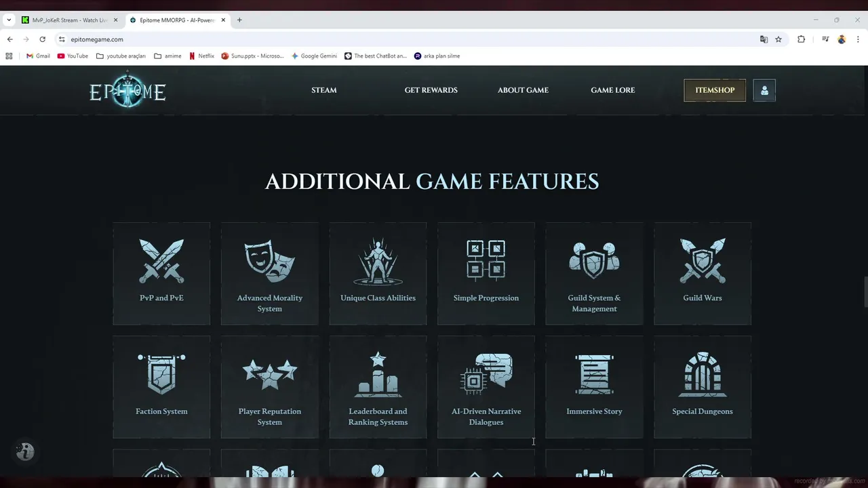This screenshot has height=488, width=868.
Task: Select the Guild System & Management icon
Action: coord(594,260)
